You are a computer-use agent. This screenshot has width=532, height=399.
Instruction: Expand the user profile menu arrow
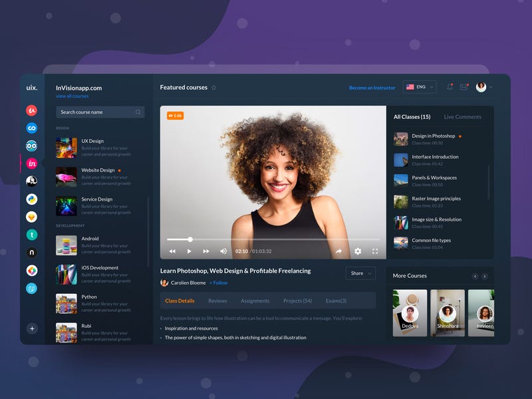[491, 87]
